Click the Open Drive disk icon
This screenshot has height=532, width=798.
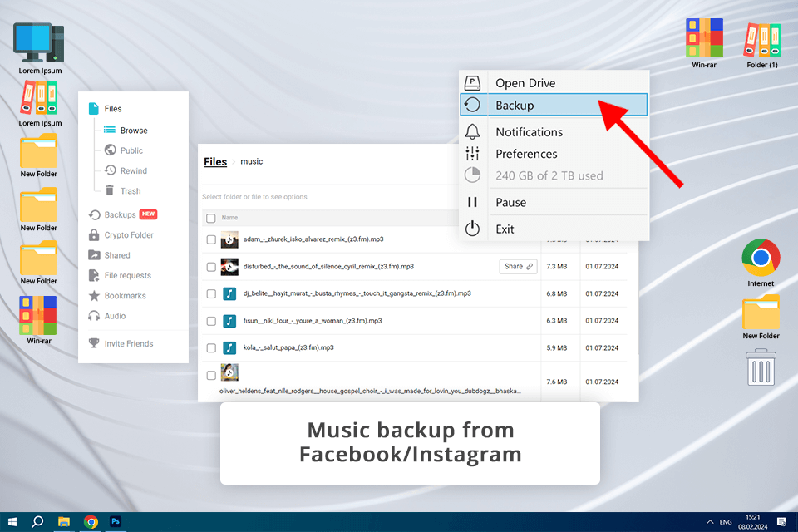tap(472, 82)
